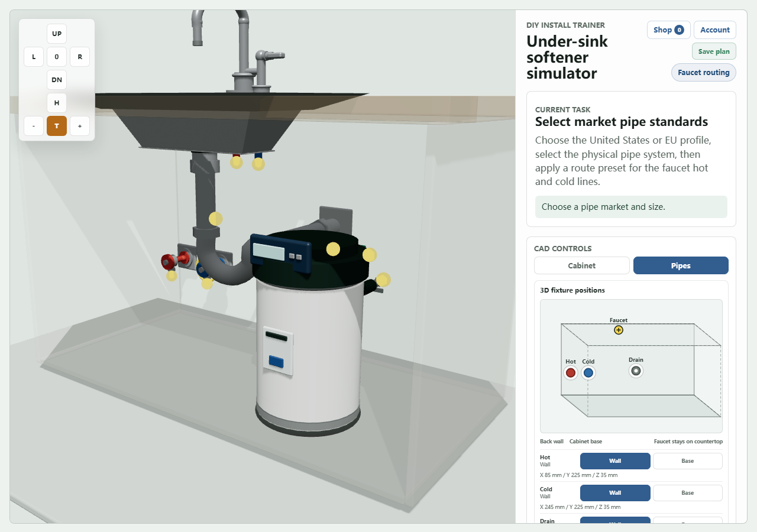The height and width of the screenshot is (532, 757).
Task: Open the Account page
Action: 715,30
